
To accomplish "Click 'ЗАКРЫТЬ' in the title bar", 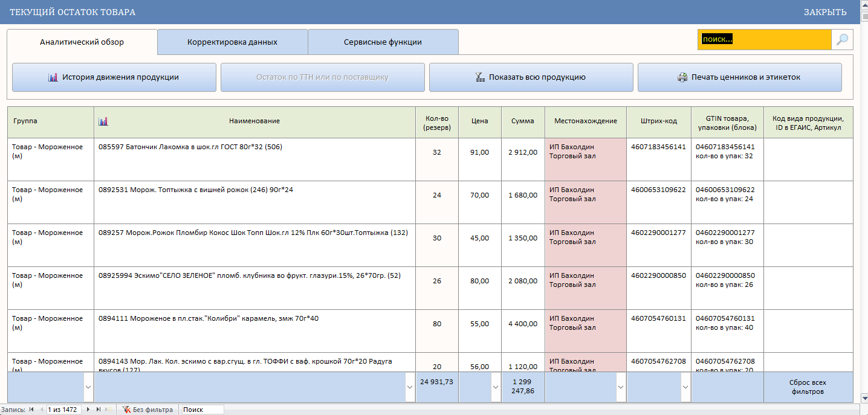I will pyautogui.click(x=824, y=12).
